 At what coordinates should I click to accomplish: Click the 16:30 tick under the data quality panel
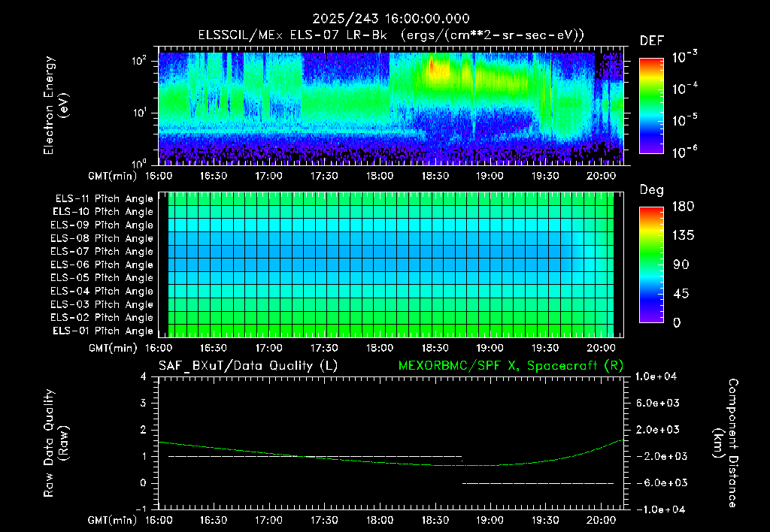[213, 520]
